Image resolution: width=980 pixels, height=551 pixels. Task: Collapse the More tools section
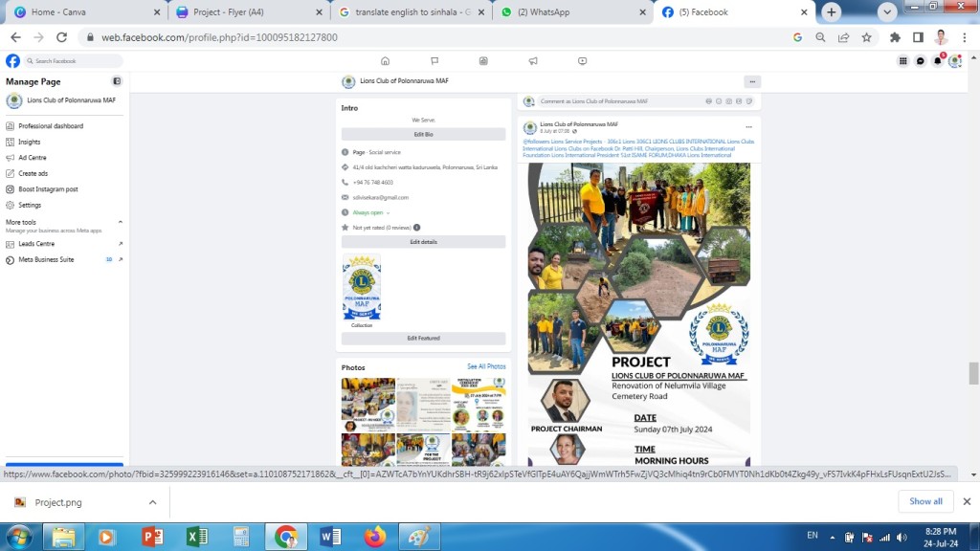tap(120, 222)
